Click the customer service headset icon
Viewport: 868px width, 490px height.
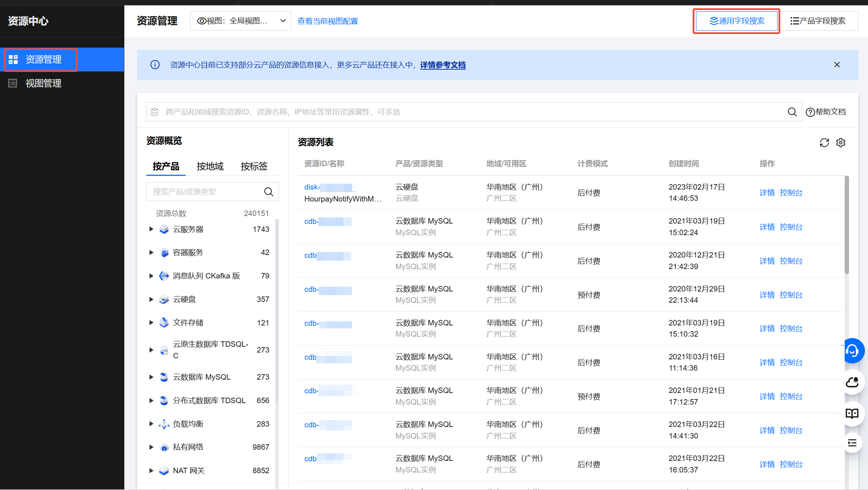coord(852,351)
